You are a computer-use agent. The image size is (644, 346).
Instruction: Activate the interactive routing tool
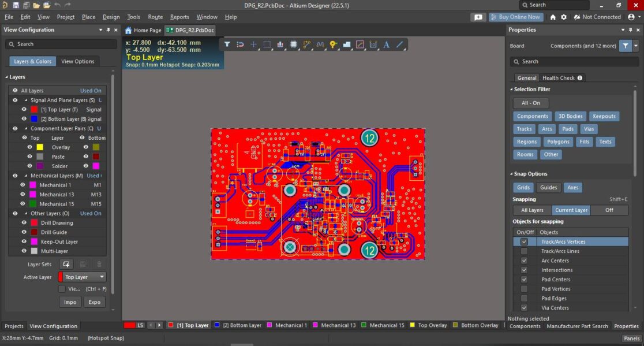pyautogui.click(x=306, y=44)
